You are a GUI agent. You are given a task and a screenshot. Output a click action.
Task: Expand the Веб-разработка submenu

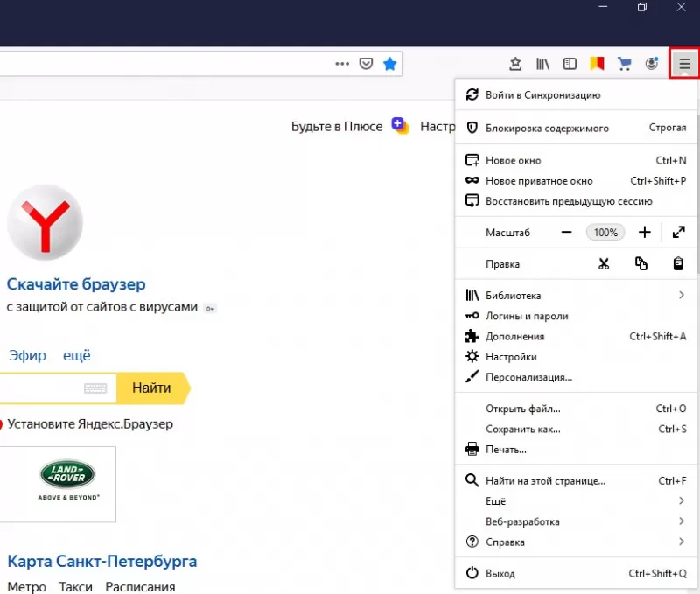coord(575,521)
